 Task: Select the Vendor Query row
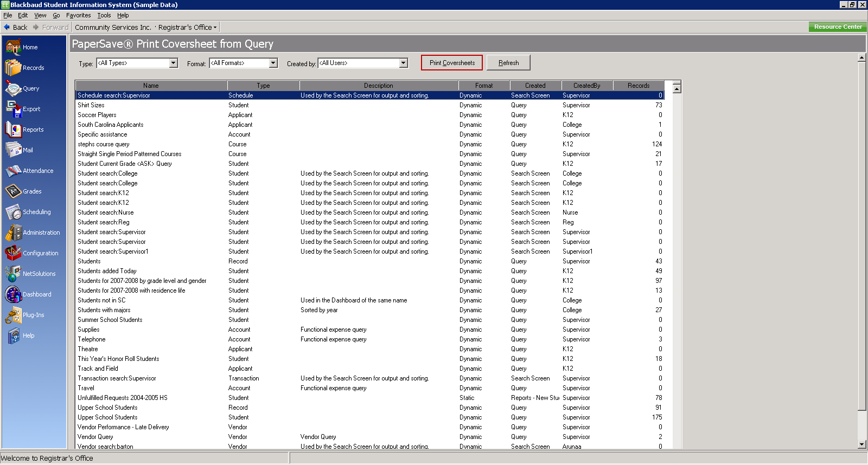(369, 437)
